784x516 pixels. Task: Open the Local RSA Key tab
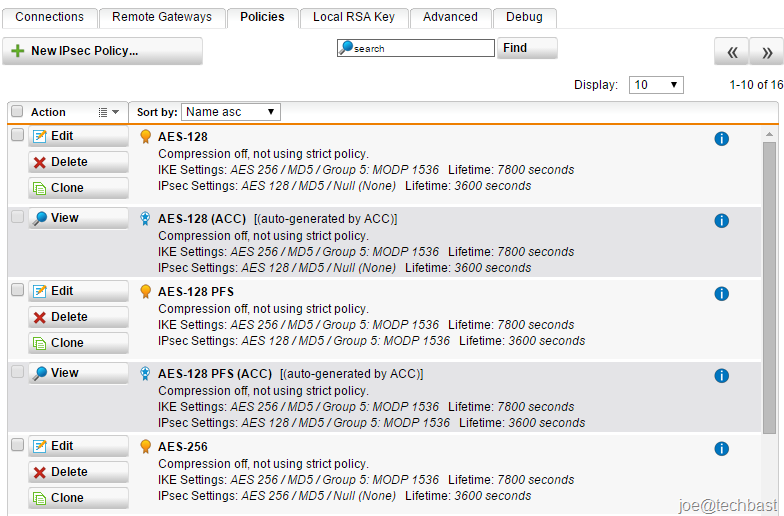click(x=354, y=17)
